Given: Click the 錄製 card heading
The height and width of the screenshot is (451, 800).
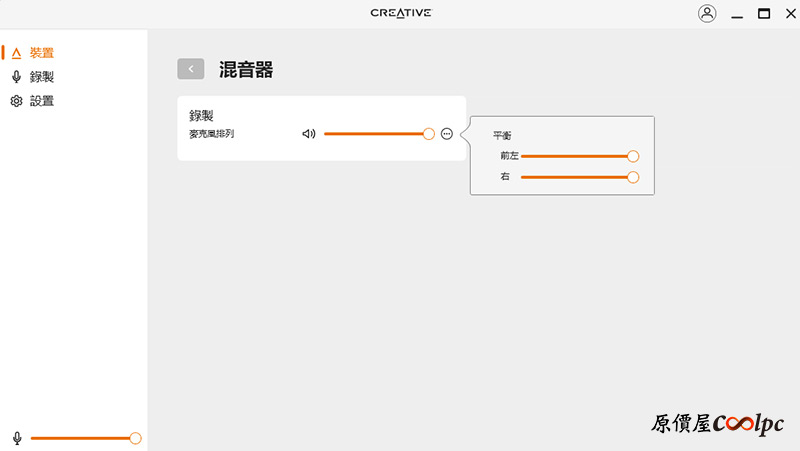Looking at the screenshot, I should pyautogui.click(x=201, y=115).
